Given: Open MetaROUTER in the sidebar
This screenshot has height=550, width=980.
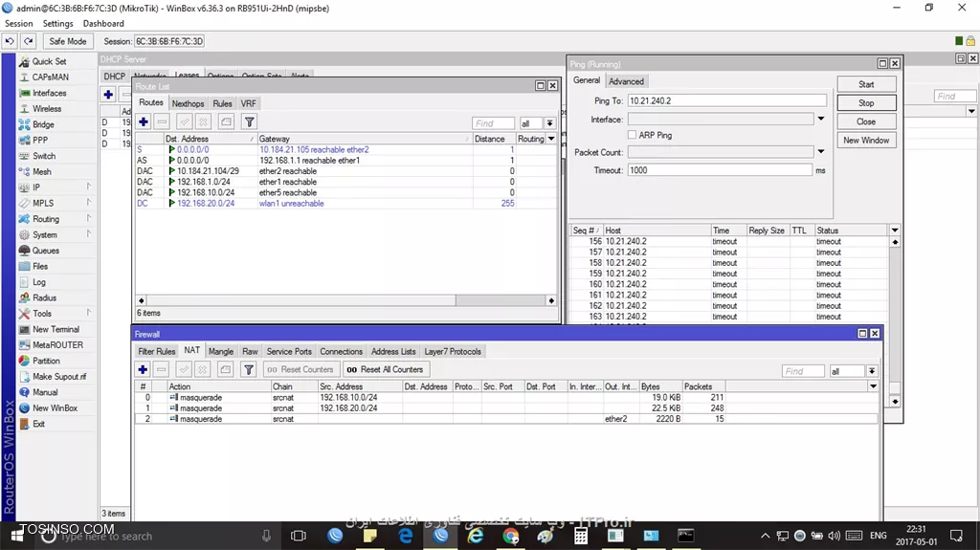Looking at the screenshot, I should (x=57, y=344).
